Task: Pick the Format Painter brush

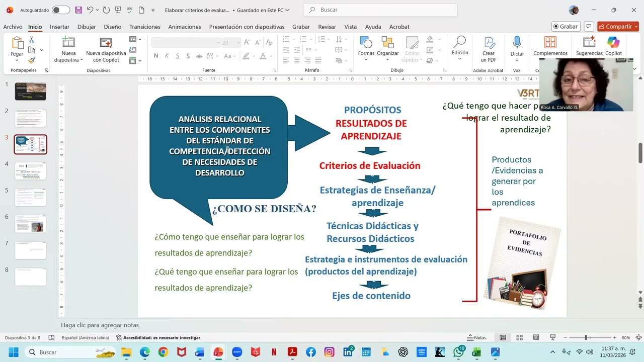Action: tap(31, 60)
